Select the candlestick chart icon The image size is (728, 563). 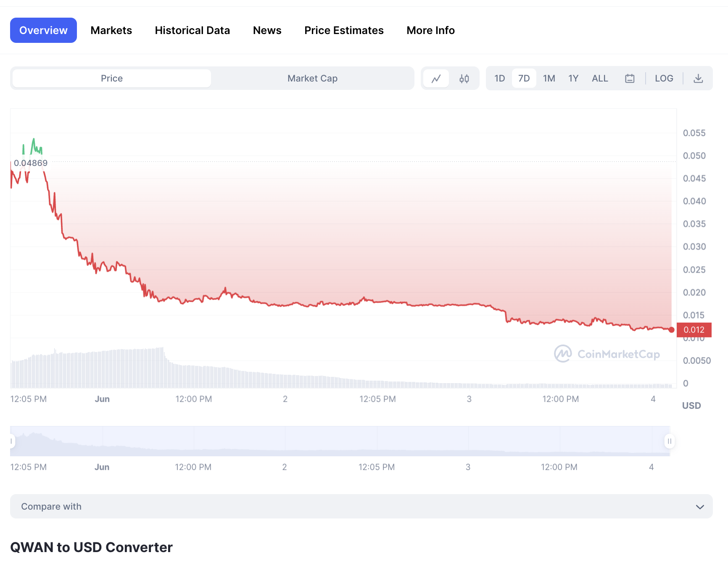point(464,78)
